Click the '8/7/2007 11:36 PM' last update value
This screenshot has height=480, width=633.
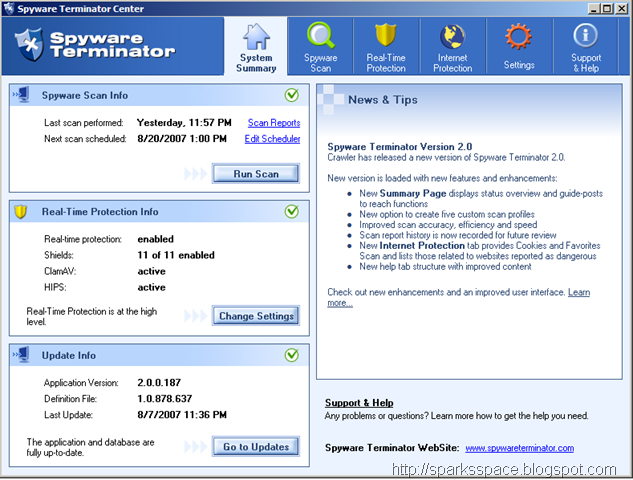[x=182, y=415]
